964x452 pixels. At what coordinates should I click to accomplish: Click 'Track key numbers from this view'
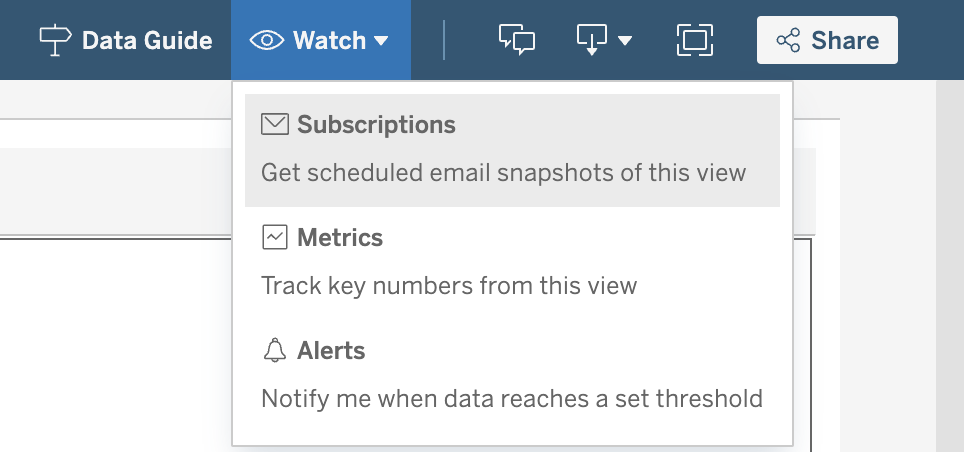(x=449, y=286)
